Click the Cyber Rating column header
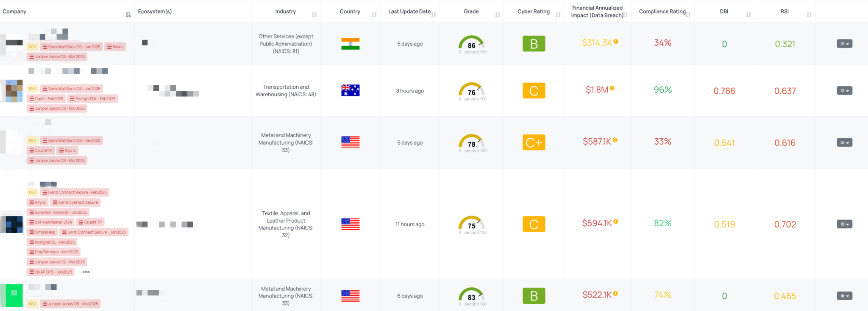Image resolution: width=868 pixels, height=311 pixels. coord(533,11)
